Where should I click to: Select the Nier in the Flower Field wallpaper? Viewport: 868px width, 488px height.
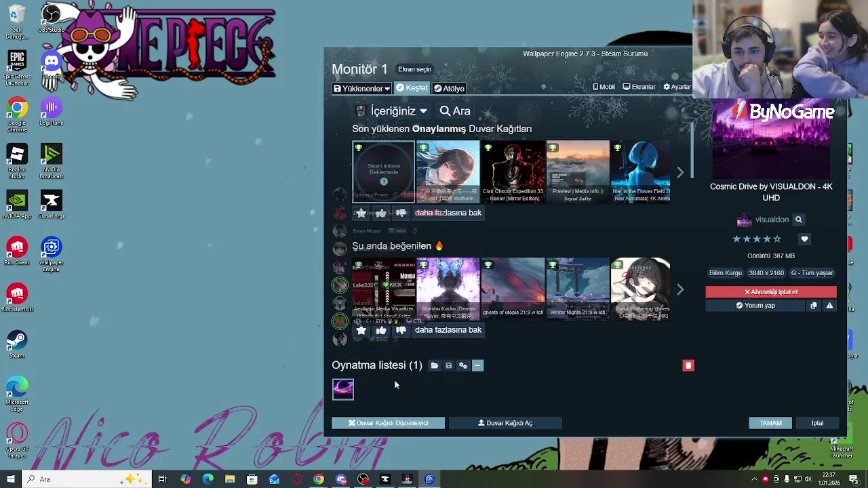coord(641,172)
